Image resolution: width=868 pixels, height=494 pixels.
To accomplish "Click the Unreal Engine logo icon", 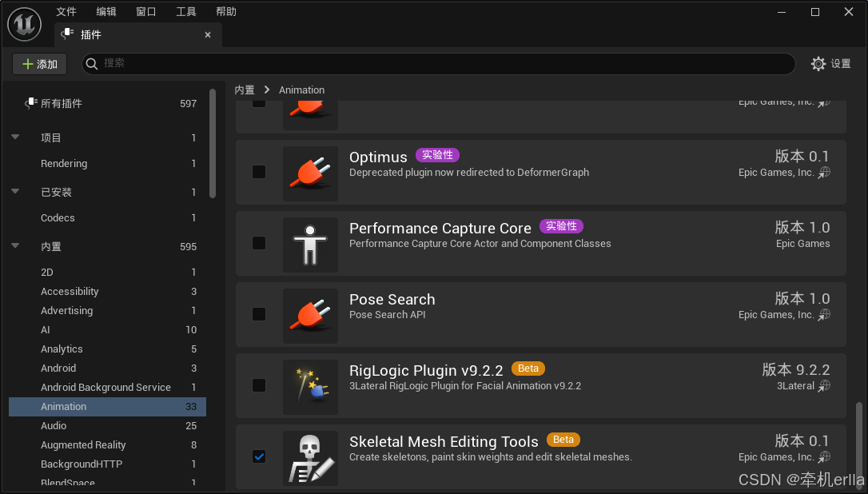I will [24, 24].
